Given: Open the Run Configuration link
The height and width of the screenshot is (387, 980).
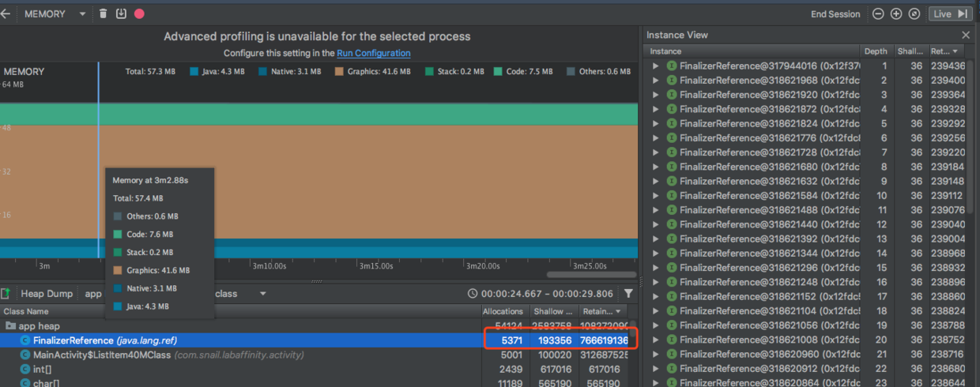Looking at the screenshot, I should click(x=374, y=53).
